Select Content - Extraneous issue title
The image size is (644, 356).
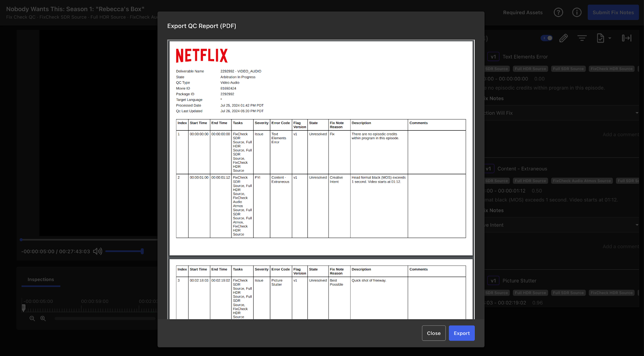tap(522, 169)
